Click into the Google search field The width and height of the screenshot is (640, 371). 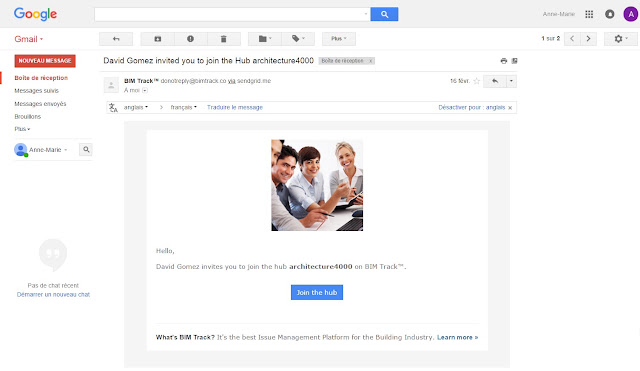coord(232,14)
